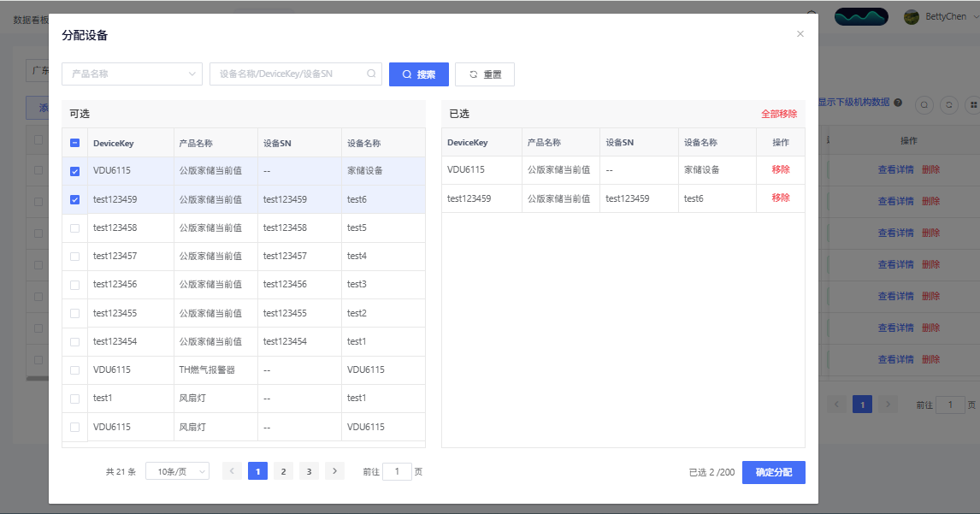Viewport: 980px width, 514px height.
Task: Open the 10条/页 page size dropdown
Action: click(177, 471)
